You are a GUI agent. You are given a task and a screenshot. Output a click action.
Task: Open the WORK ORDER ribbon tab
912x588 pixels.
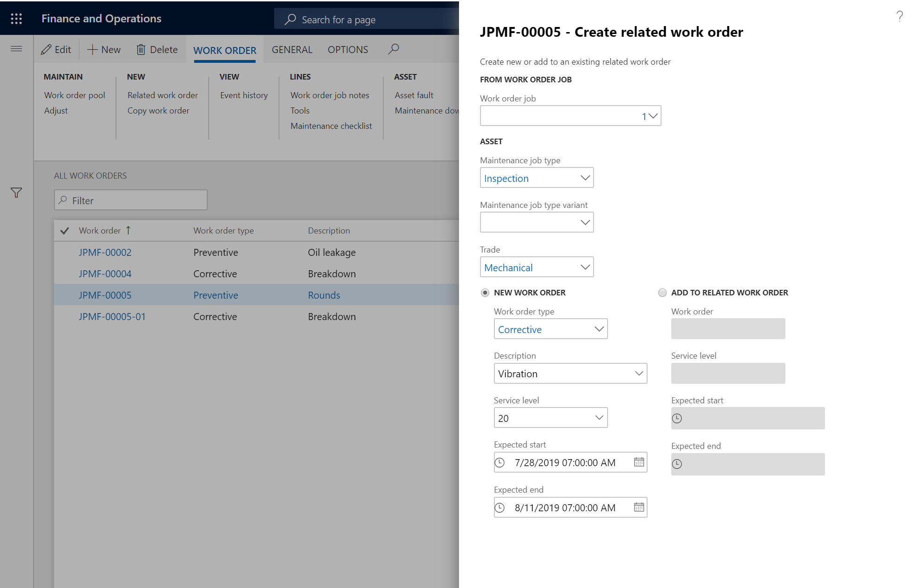(x=225, y=50)
